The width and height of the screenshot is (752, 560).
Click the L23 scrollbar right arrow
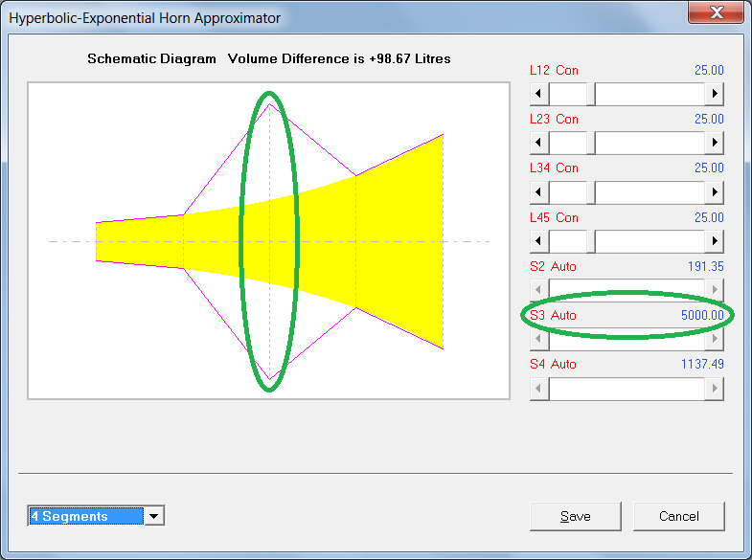coord(714,143)
